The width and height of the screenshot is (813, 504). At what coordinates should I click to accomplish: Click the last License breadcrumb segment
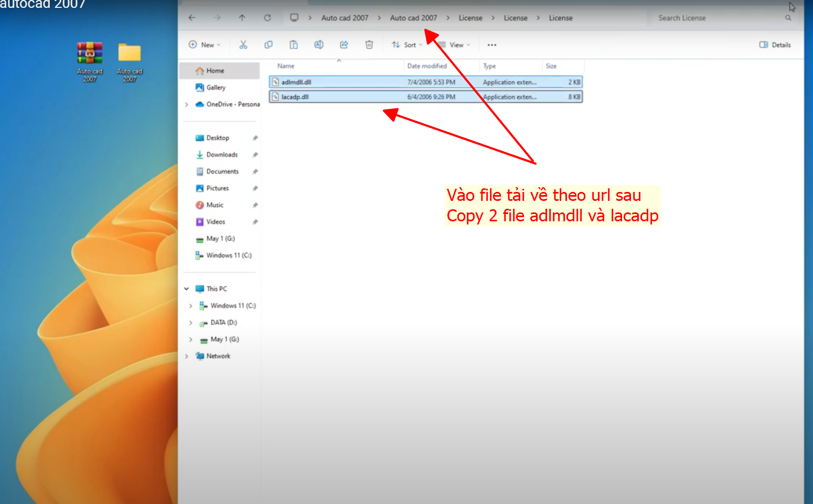pyautogui.click(x=561, y=18)
